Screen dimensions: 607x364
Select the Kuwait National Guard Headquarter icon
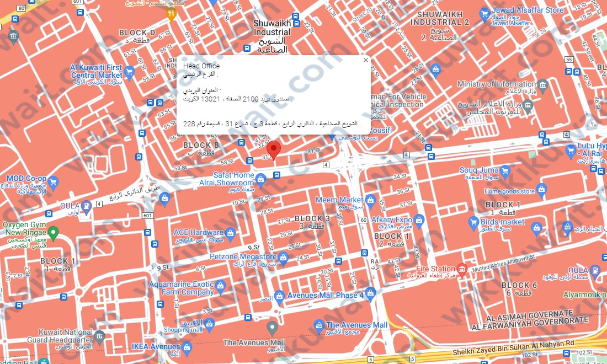pyautogui.click(x=99, y=337)
